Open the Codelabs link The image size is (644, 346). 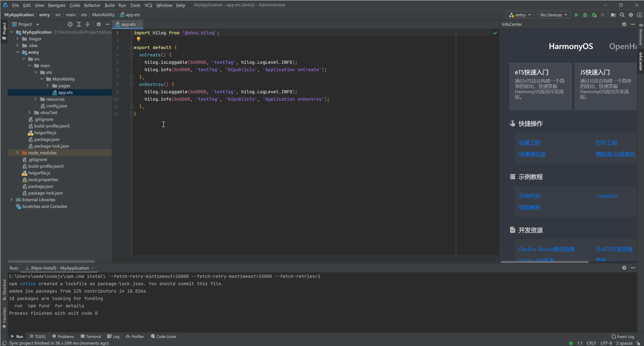(x=606, y=196)
